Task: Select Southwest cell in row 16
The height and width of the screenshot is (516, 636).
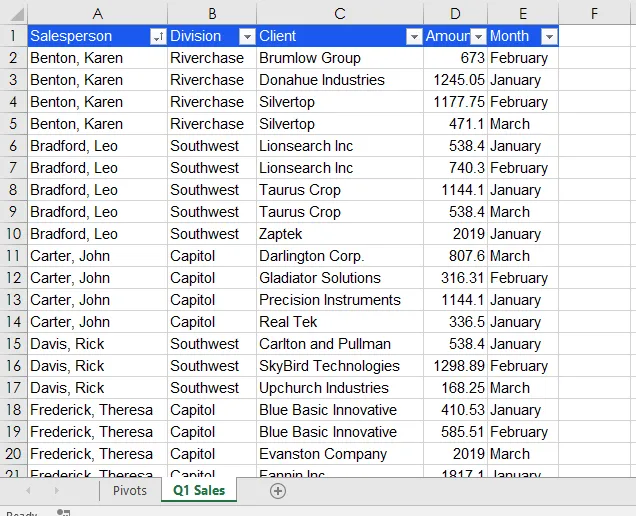Action: (x=212, y=366)
